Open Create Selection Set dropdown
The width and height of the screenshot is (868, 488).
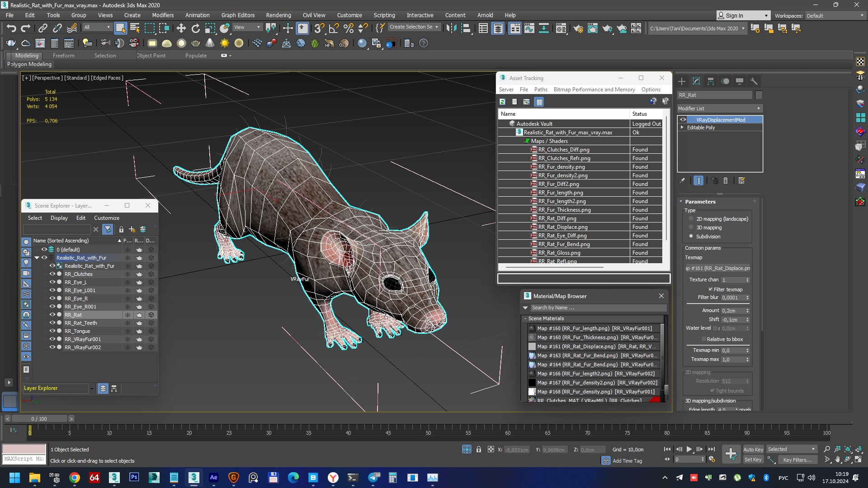pos(414,27)
